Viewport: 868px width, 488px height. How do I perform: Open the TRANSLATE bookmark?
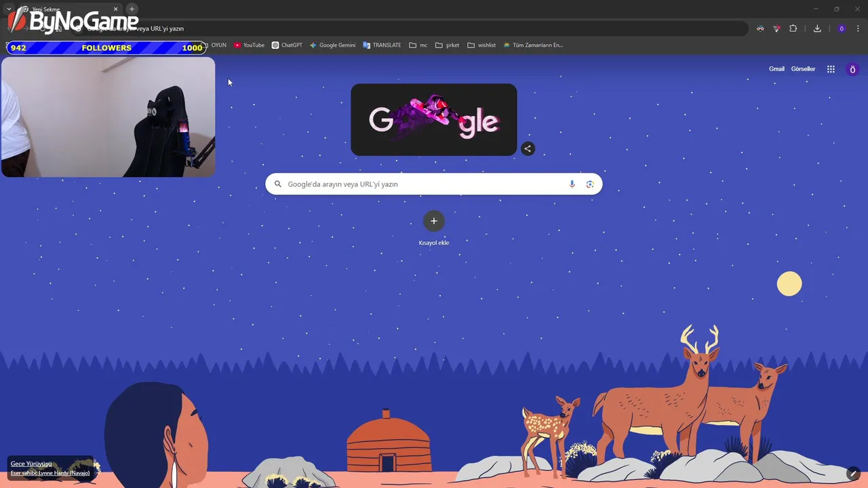pyautogui.click(x=382, y=45)
